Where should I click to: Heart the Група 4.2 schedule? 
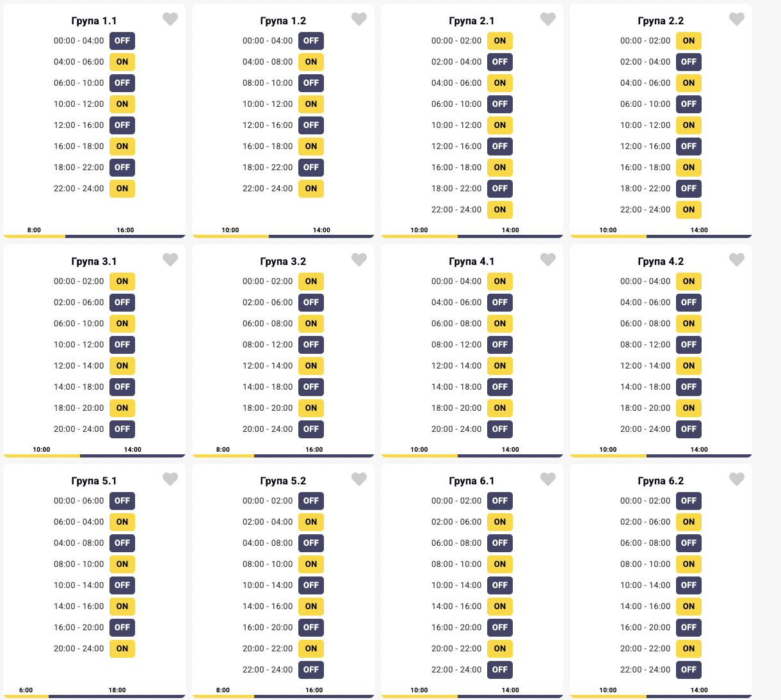tap(736, 260)
